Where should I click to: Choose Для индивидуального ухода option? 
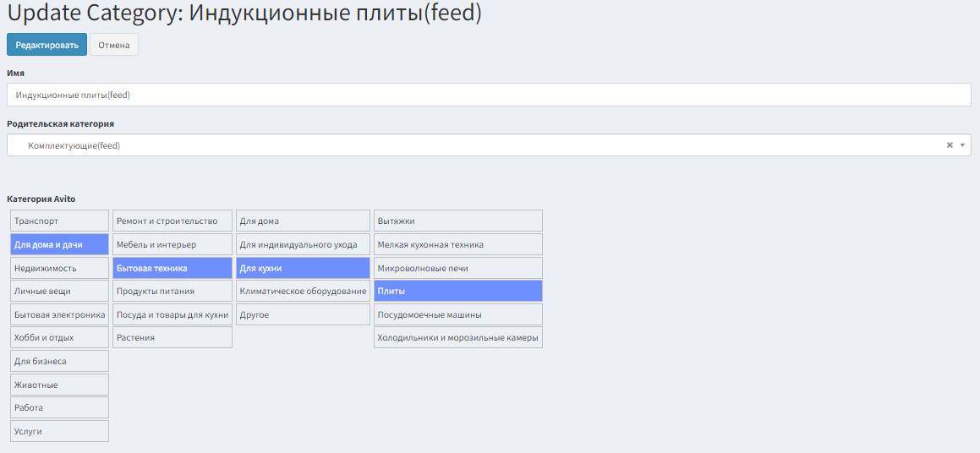click(x=303, y=244)
